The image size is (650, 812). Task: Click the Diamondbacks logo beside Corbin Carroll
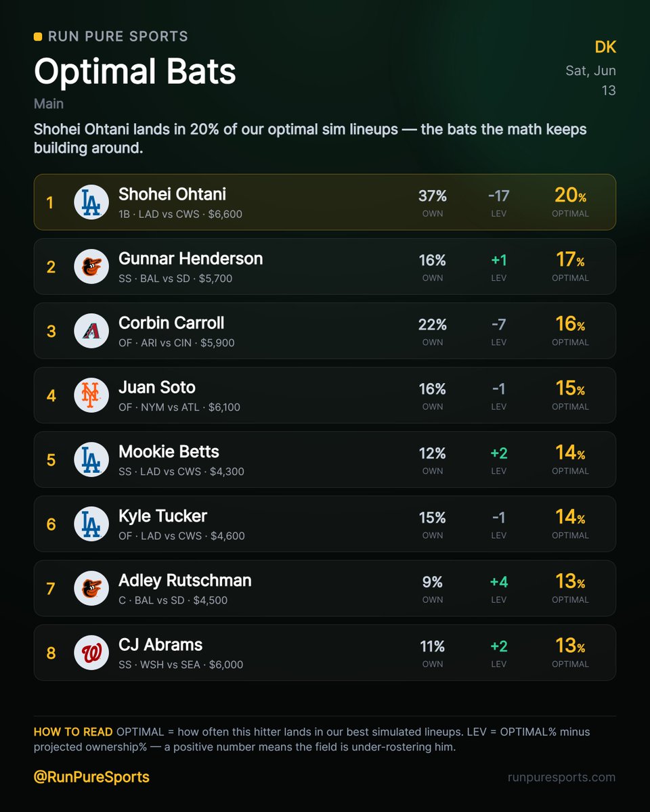coord(91,331)
